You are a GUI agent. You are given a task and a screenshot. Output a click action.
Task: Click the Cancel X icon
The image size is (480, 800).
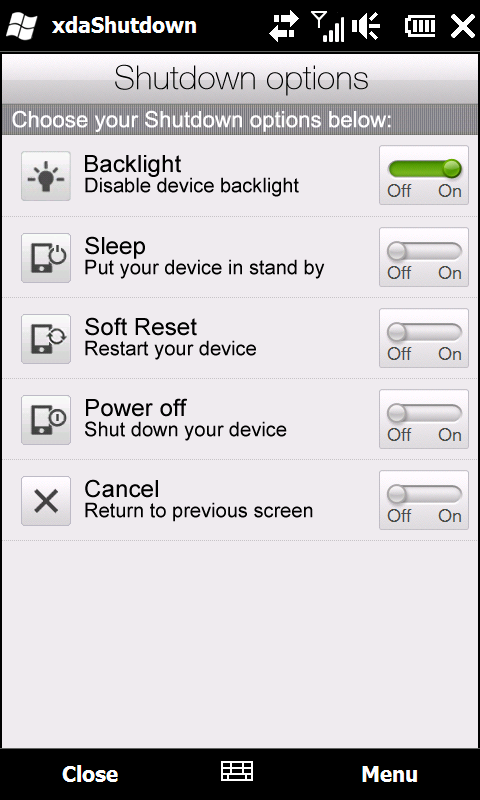[x=46, y=501]
